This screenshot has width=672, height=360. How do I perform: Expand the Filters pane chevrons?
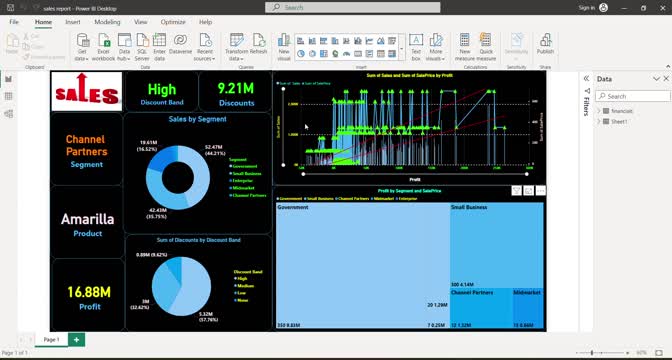click(x=586, y=78)
